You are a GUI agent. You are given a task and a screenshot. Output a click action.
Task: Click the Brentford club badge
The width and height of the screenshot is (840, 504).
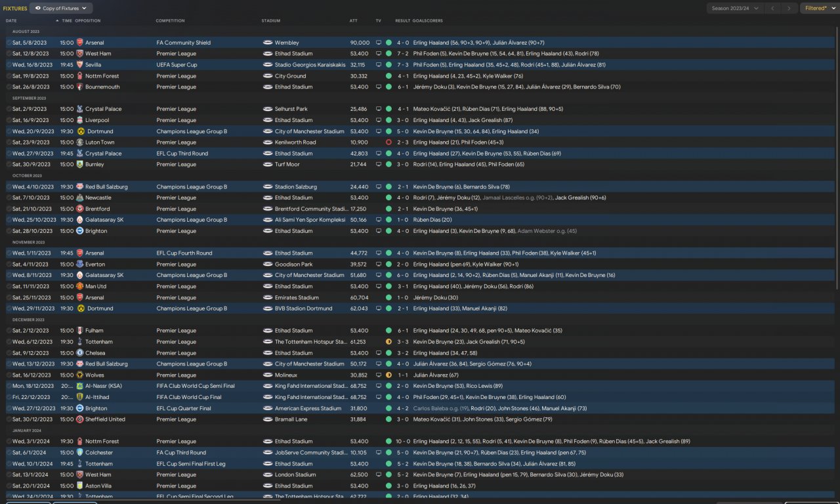[x=79, y=209]
